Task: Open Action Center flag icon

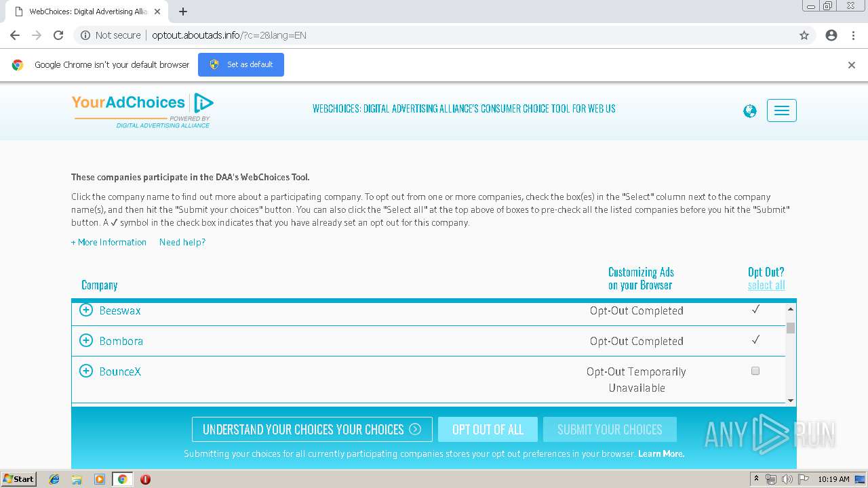Action: [804, 479]
